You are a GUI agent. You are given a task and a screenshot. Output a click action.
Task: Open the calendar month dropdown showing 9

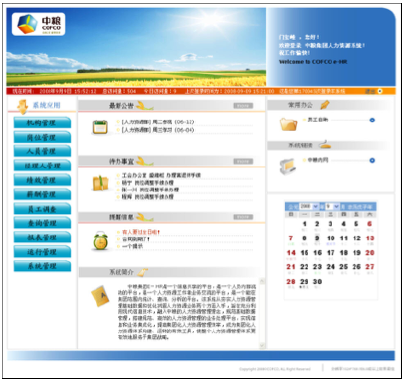point(332,206)
